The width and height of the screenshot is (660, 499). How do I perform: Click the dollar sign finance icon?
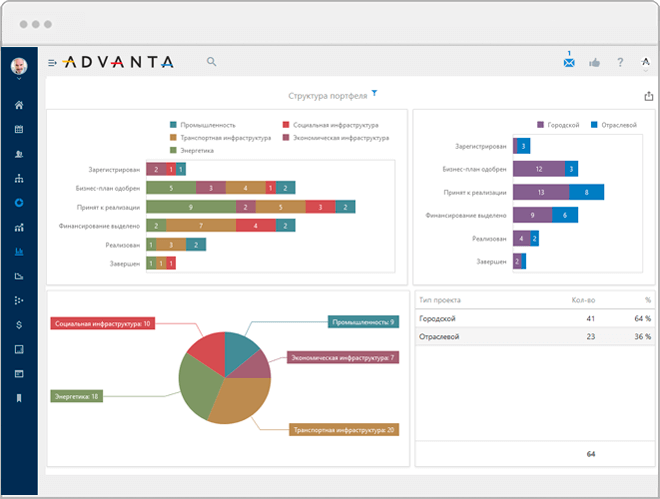[19, 325]
